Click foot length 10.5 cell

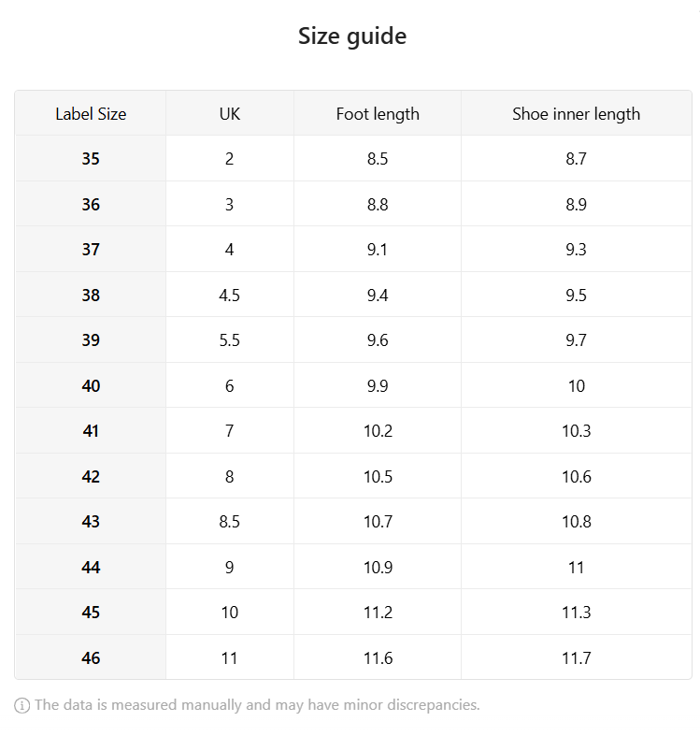point(378,476)
